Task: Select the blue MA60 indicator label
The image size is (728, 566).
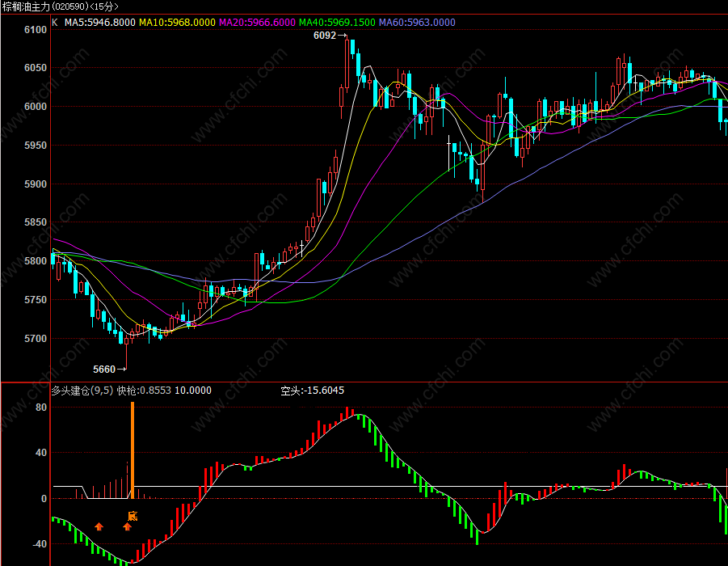Action: pos(417,23)
